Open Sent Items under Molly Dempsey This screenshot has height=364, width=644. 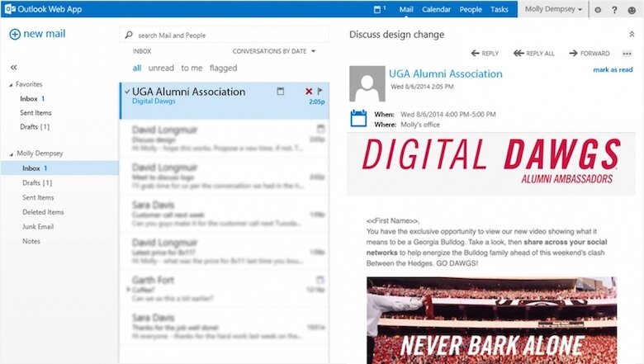point(38,197)
